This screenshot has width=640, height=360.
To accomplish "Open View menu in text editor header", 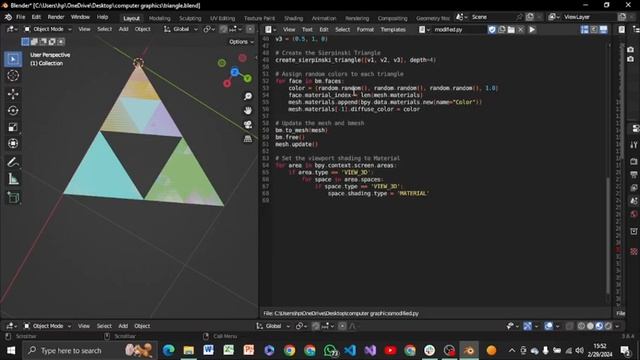I will [x=289, y=29].
